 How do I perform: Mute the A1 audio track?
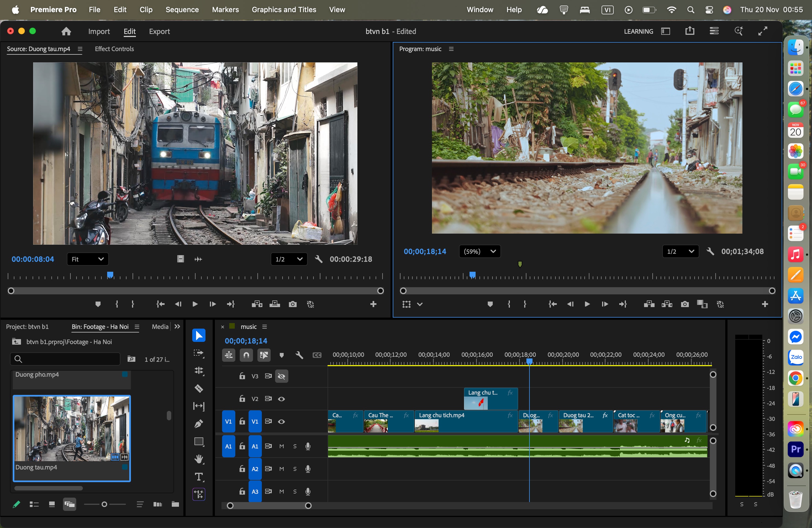point(281,446)
